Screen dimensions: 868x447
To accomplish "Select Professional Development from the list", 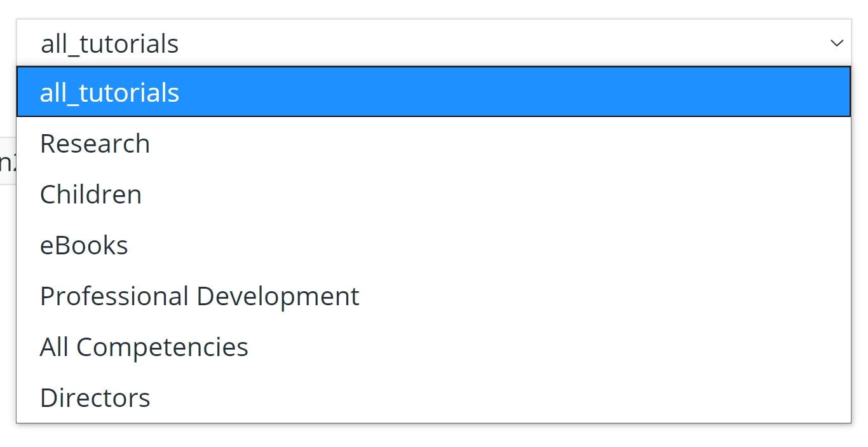I will click(x=199, y=296).
